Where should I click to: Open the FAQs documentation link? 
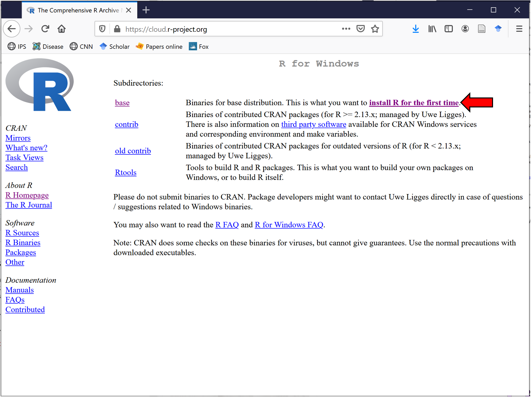tap(15, 300)
